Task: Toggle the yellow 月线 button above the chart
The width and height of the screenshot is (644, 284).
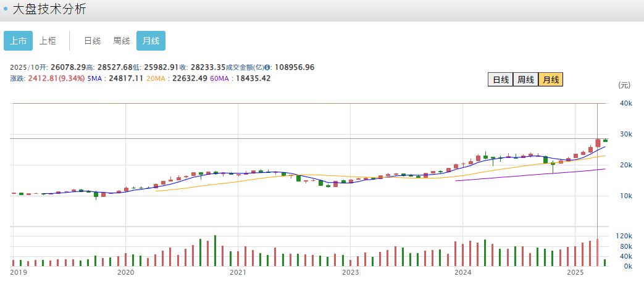Action: (550, 80)
